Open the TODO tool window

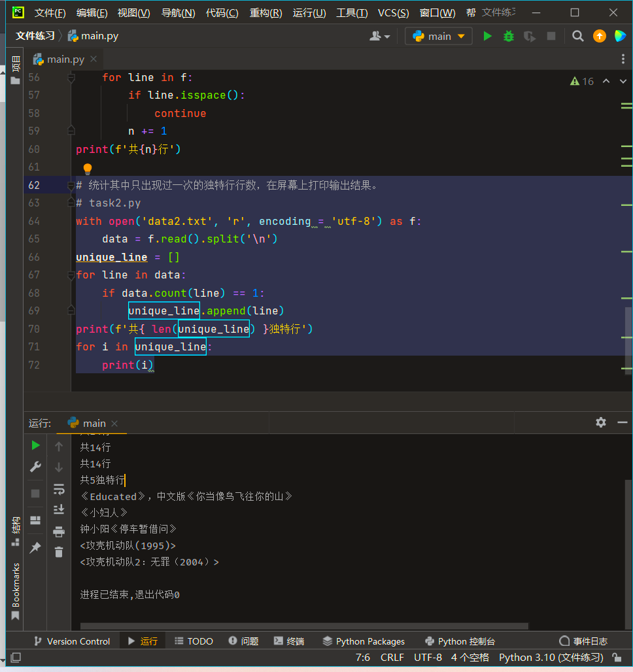pyautogui.click(x=194, y=641)
